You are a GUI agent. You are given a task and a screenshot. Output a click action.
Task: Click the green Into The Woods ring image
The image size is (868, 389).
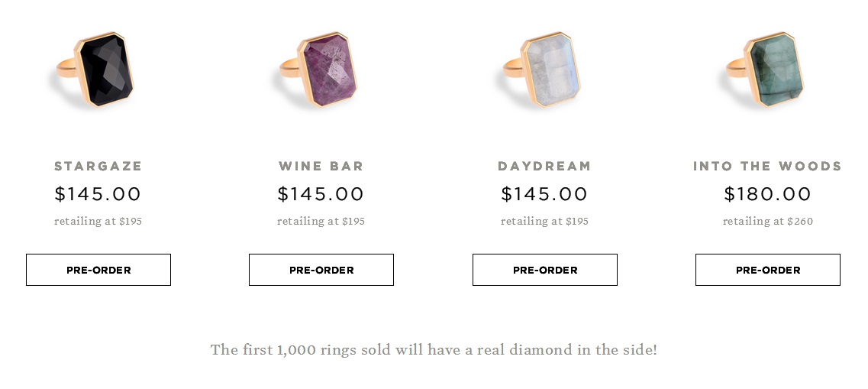pyautogui.click(x=768, y=70)
